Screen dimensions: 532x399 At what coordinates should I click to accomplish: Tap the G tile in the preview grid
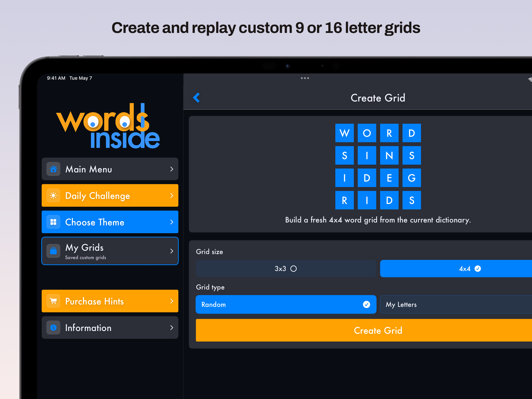tap(411, 178)
